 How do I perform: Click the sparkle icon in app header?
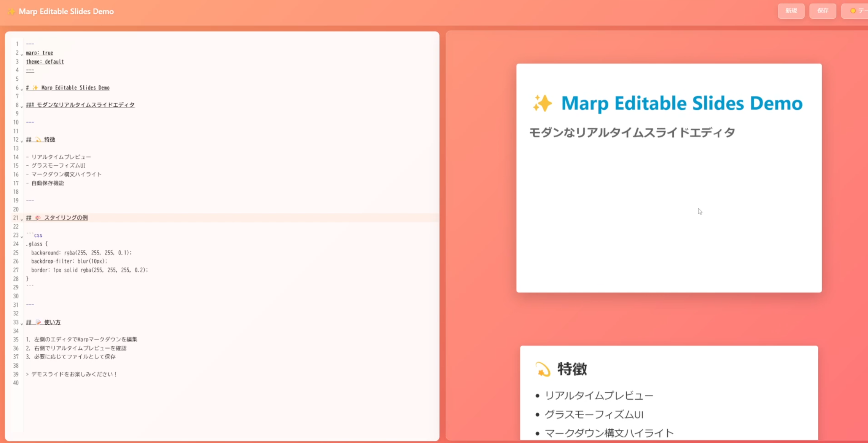11,11
